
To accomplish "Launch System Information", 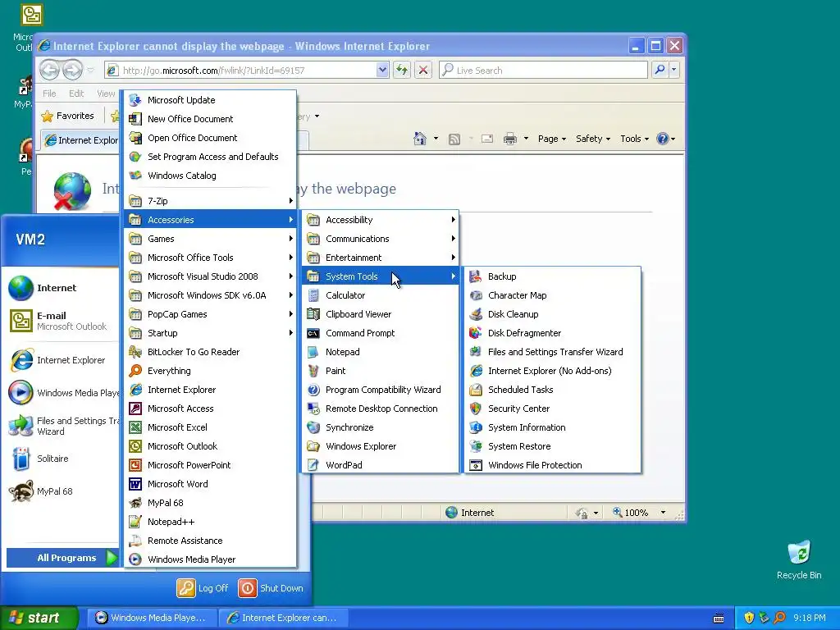I will (552, 427).
